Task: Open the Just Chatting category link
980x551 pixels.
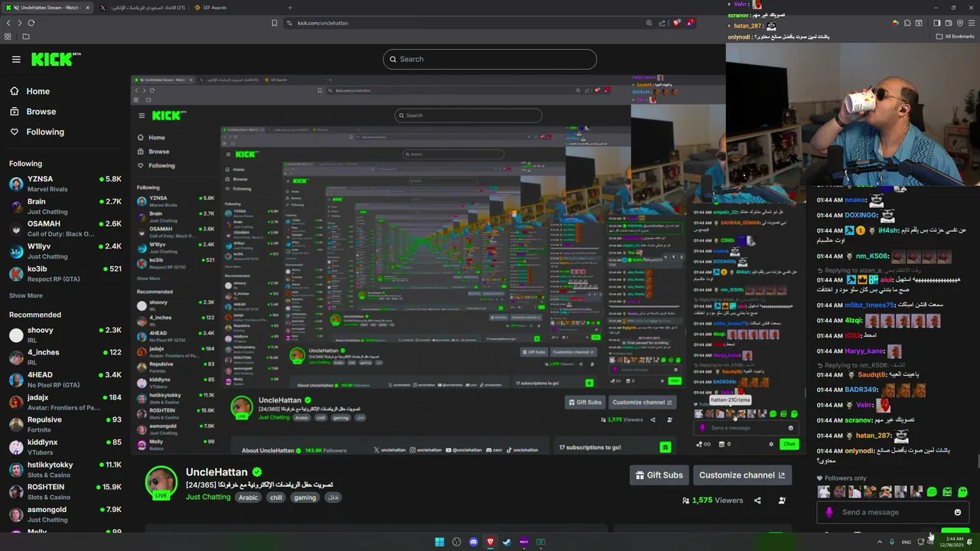Action: (208, 497)
